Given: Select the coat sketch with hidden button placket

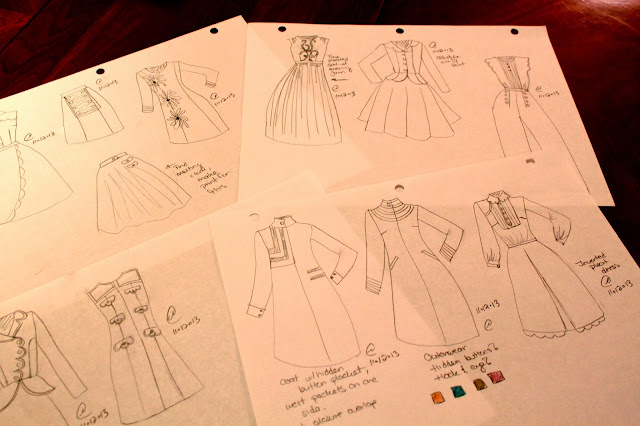Looking at the screenshot, I should click(303, 291).
